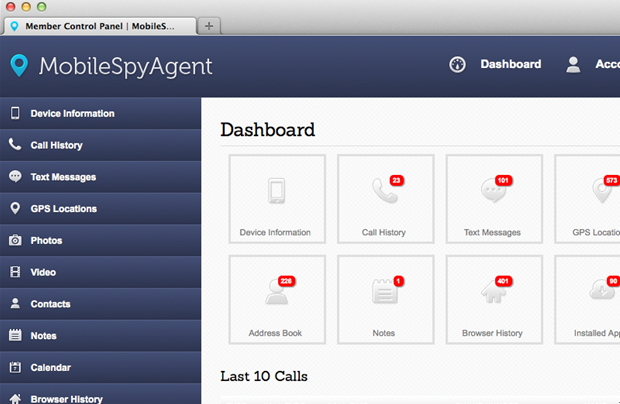Click the Notes tile label on the dashboard
Viewport: 620px width, 404px height.
point(384,333)
